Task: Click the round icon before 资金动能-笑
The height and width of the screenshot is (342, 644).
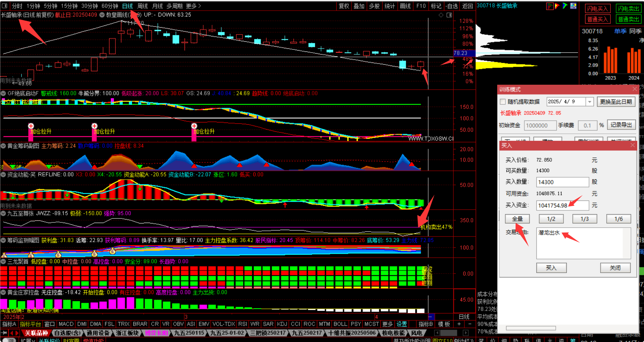Action: pyautogui.click(x=4, y=174)
